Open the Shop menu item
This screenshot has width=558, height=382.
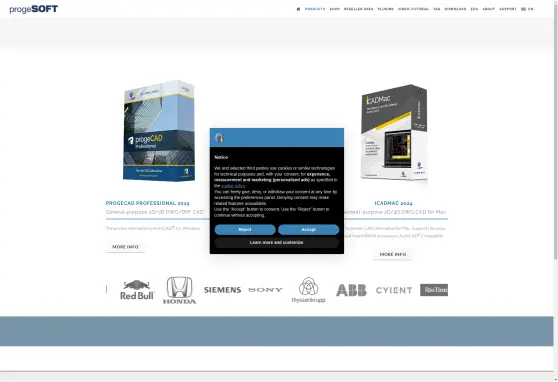335,9
